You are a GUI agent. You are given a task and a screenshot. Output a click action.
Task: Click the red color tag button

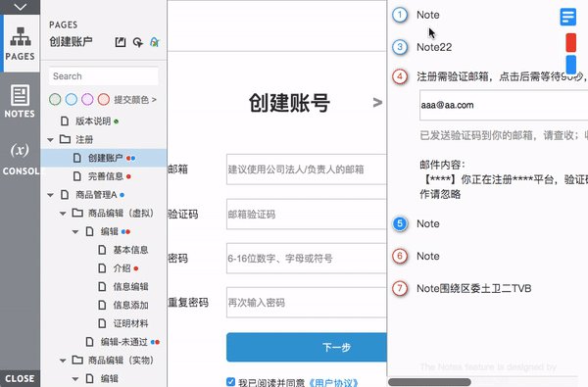tap(570, 42)
